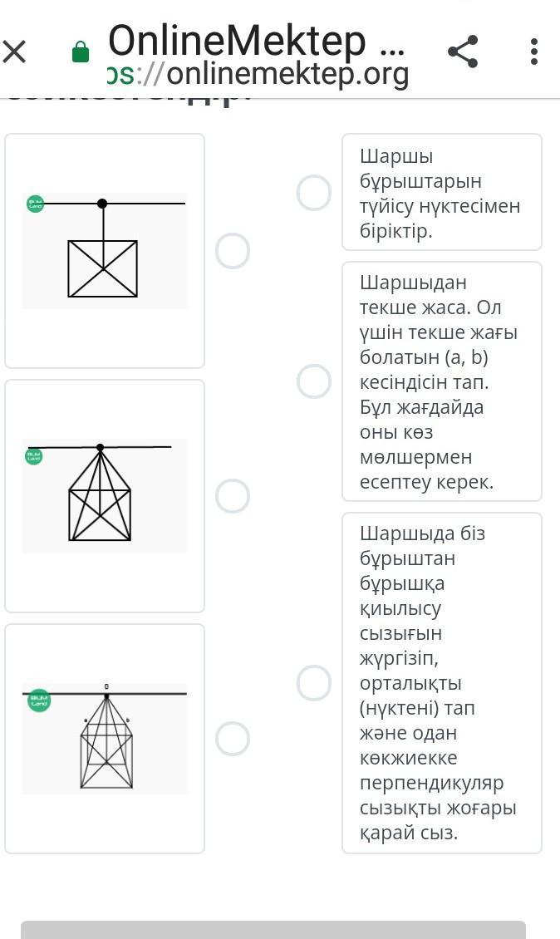Open the three-dot overflow menu
The image size is (560, 939).
534,52
